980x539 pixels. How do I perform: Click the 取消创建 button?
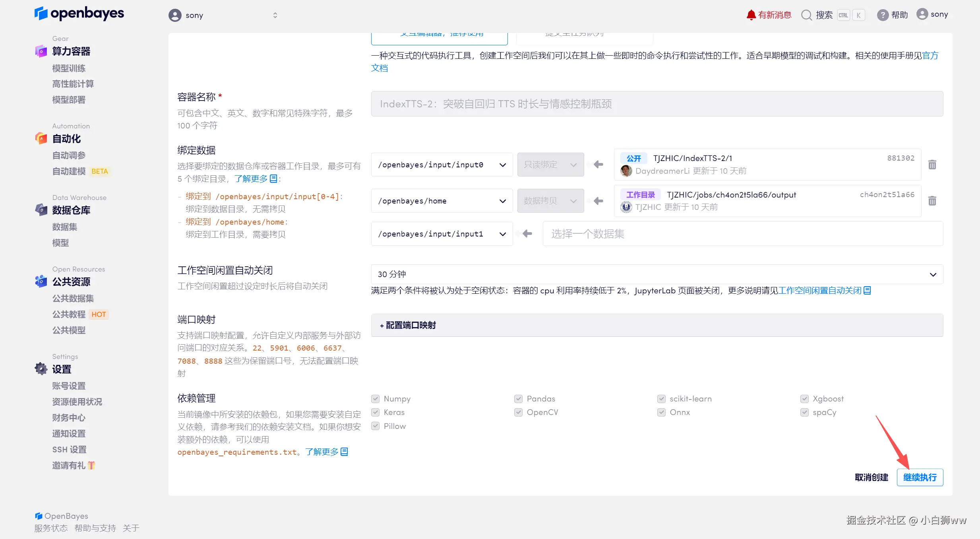[x=871, y=477]
